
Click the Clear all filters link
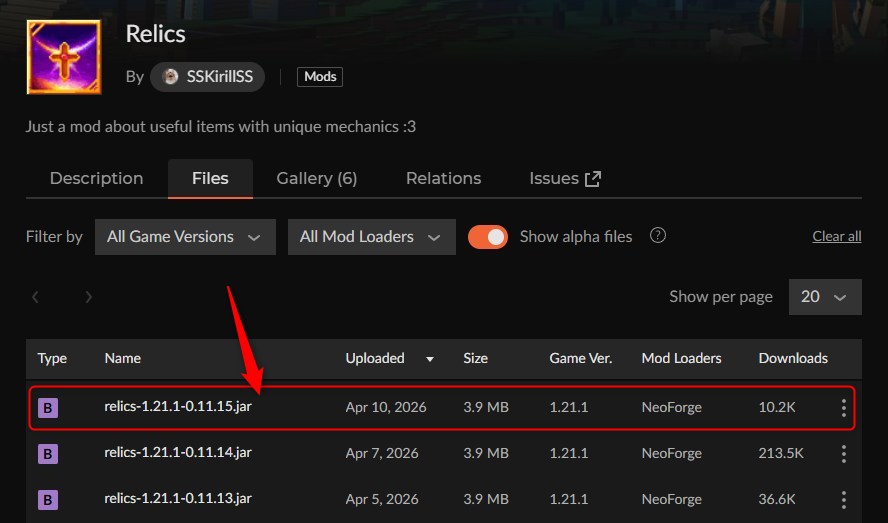tap(836, 237)
